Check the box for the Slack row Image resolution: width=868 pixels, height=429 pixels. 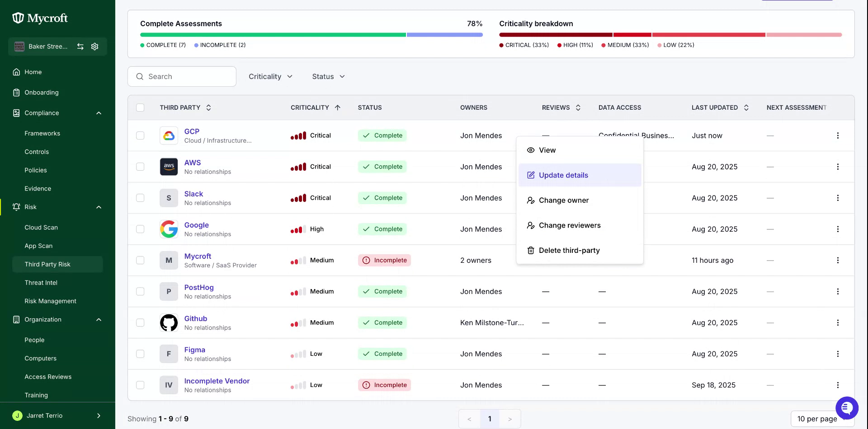click(x=140, y=198)
